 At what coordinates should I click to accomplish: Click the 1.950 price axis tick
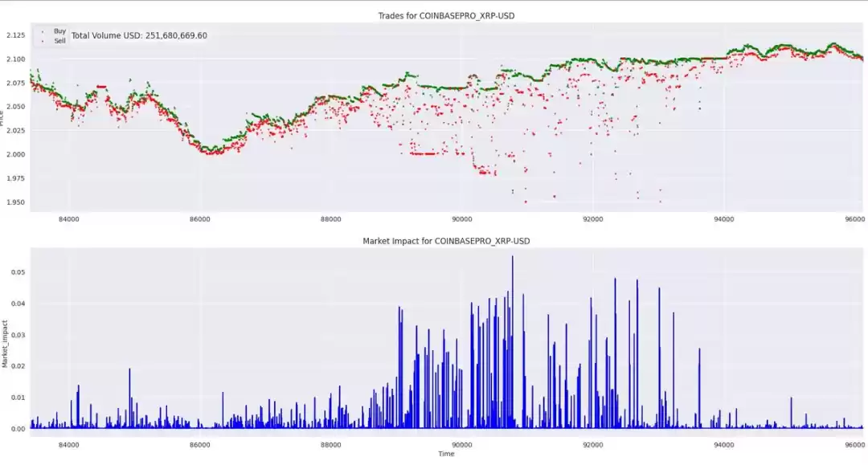click(x=15, y=202)
